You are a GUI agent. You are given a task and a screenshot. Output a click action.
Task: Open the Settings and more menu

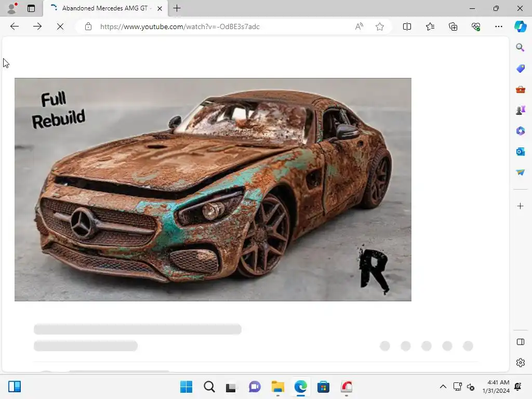(x=498, y=26)
